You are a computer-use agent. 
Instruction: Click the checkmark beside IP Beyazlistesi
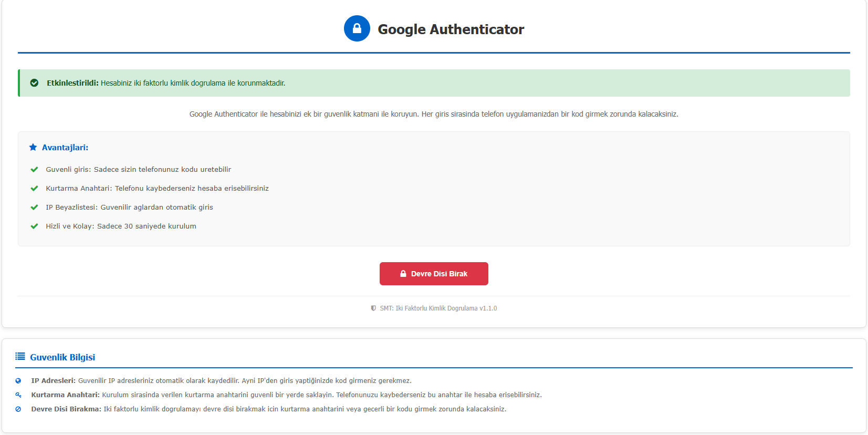34,208
